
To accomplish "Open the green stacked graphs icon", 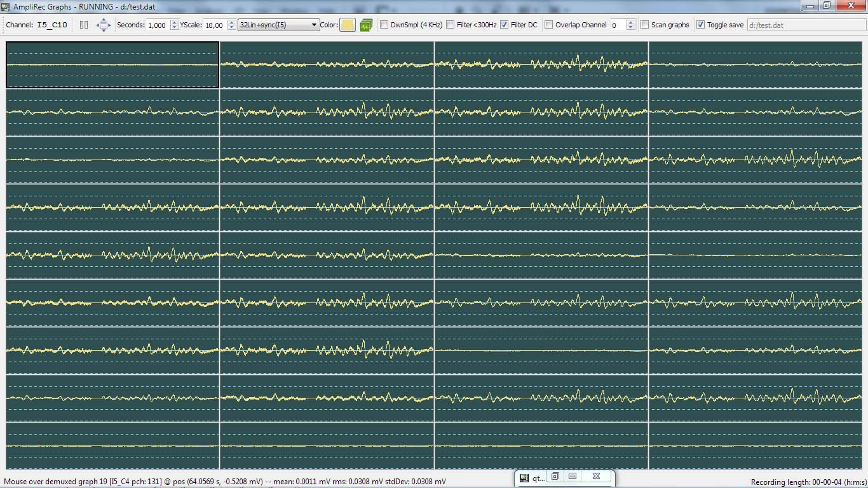I will 366,25.
